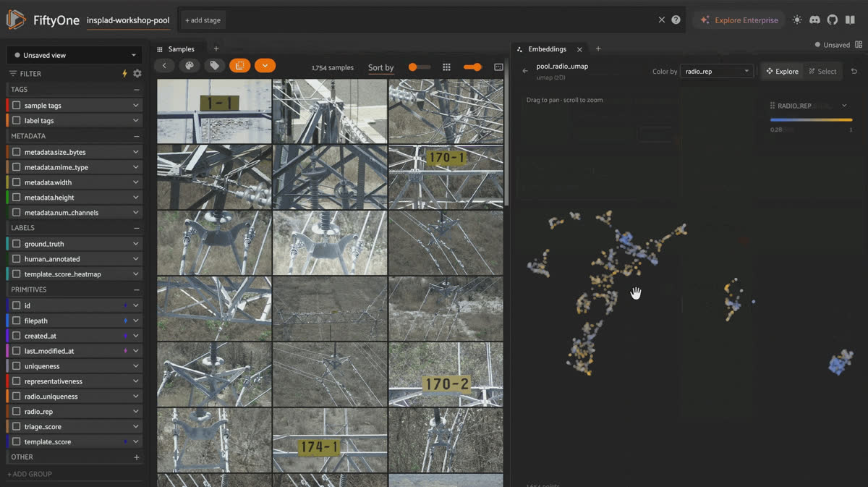The image size is (868, 487).
Task: Click the add stage button
Action: [203, 20]
